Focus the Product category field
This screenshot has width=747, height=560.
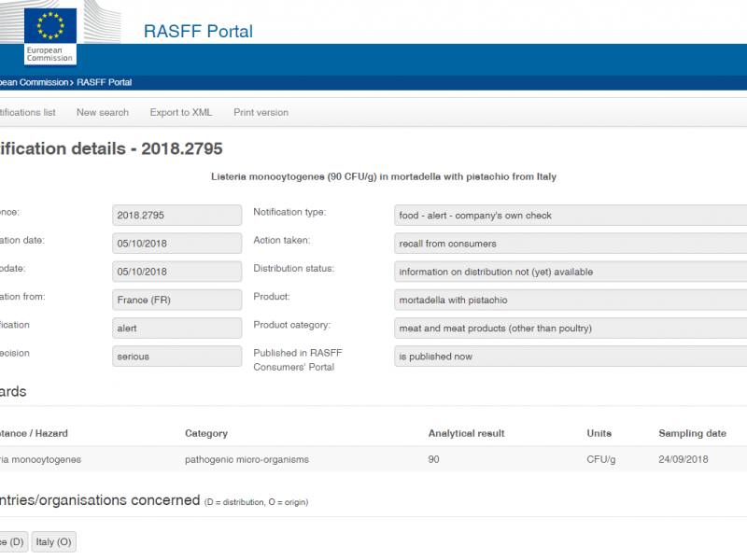tap(570, 329)
